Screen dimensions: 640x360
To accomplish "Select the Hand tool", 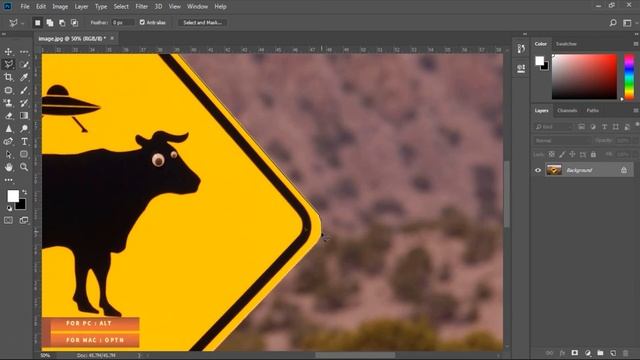I will pyautogui.click(x=8, y=167).
